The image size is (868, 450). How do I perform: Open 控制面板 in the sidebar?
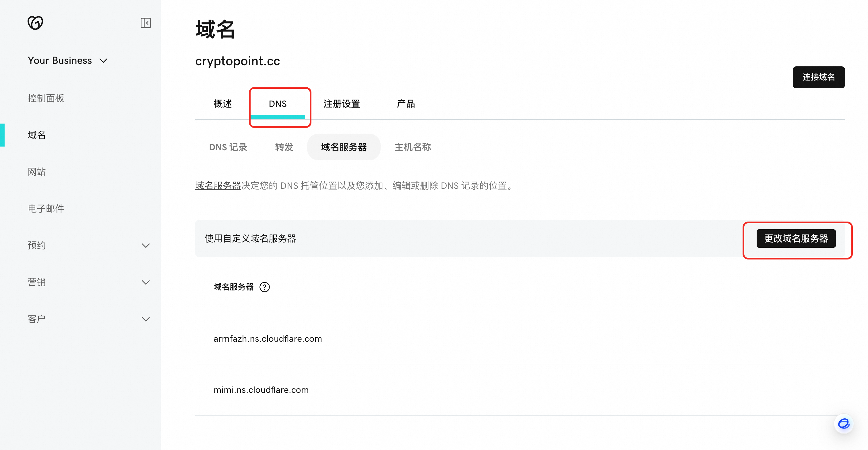(46, 98)
